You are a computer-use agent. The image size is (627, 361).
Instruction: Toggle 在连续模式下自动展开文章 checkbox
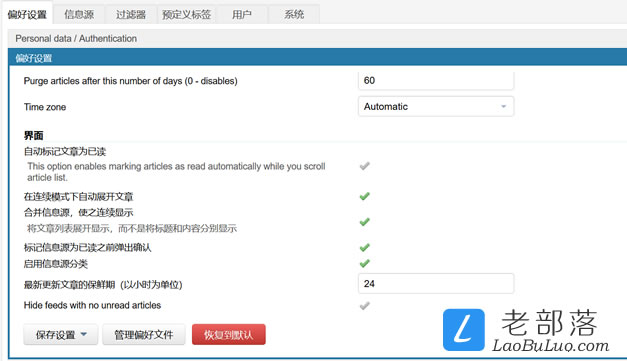pyautogui.click(x=364, y=196)
